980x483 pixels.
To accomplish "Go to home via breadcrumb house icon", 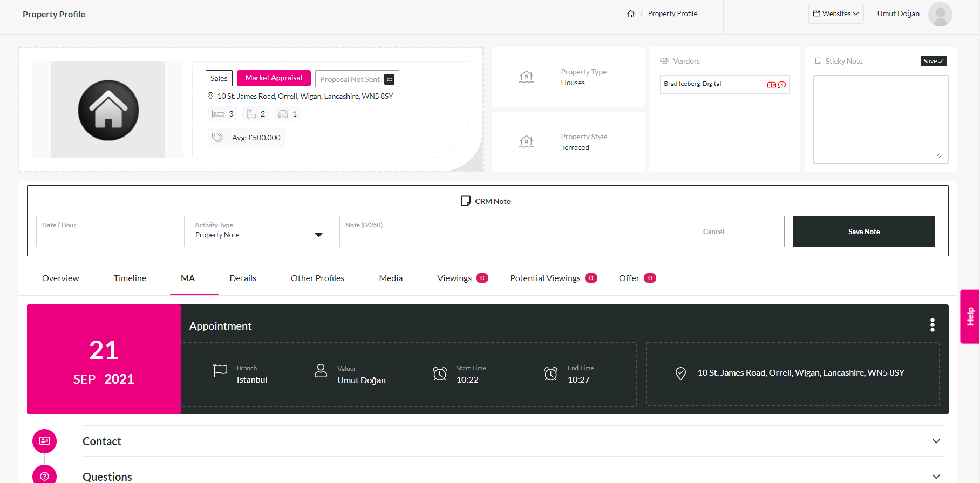I will 630,14.
